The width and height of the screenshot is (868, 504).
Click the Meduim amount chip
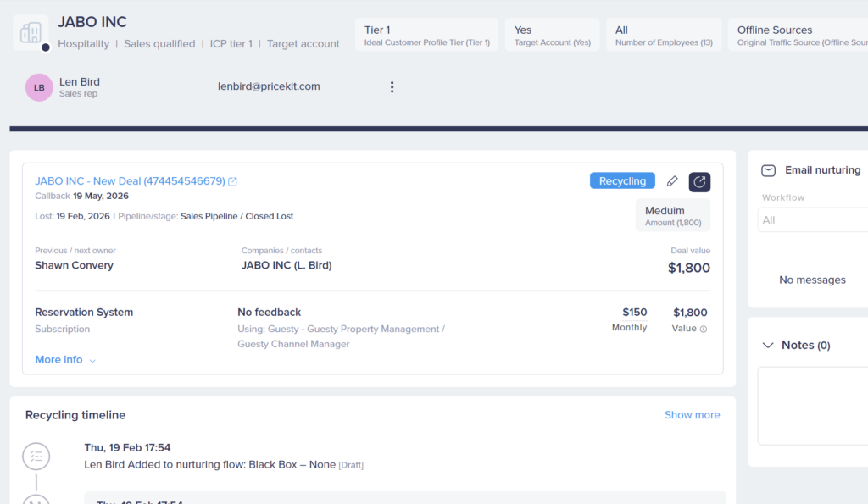tap(672, 216)
